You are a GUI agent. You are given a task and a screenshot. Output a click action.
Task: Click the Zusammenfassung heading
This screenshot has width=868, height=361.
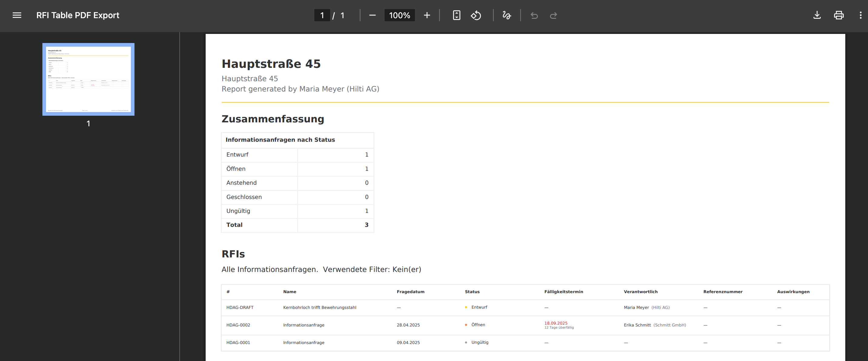pyautogui.click(x=273, y=119)
